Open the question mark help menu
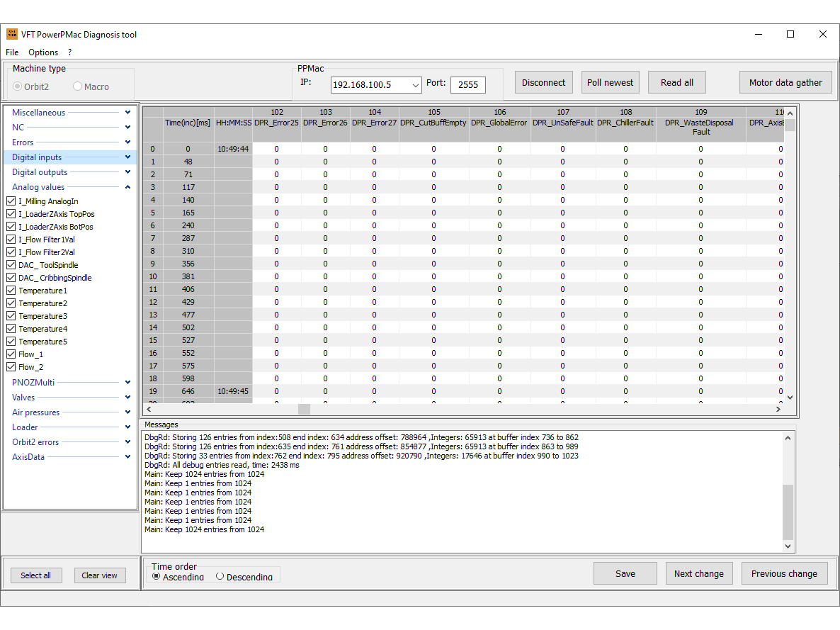This screenshot has width=840, height=630. [70, 52]
